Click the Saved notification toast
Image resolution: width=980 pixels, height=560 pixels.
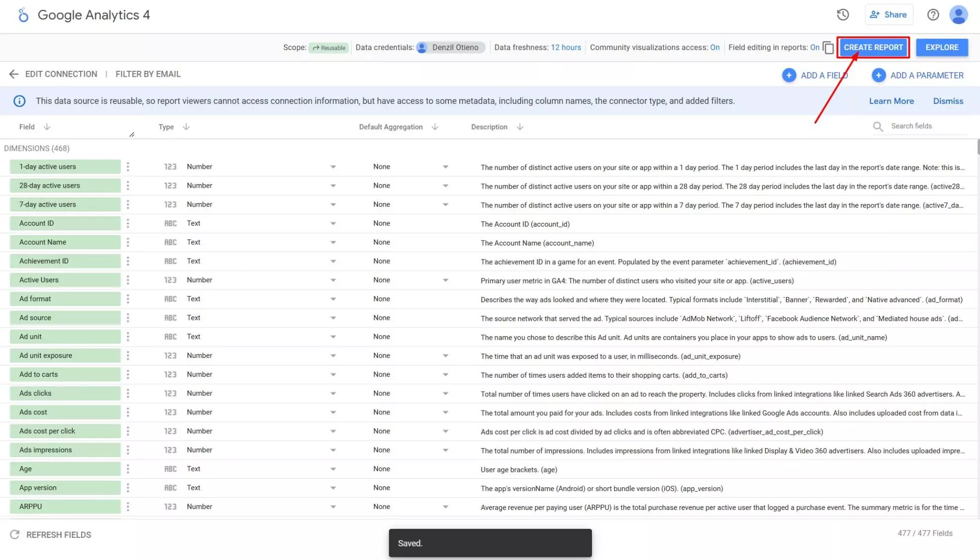(x=490, y=543)
